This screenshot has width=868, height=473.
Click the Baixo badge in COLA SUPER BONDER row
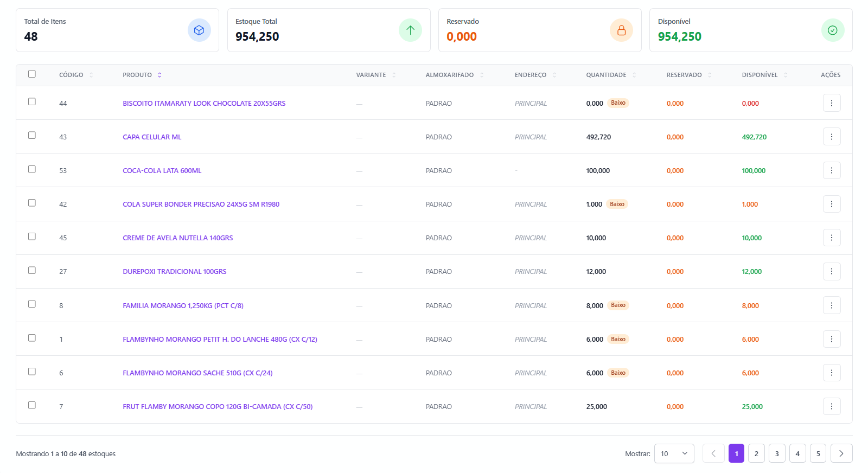(617, 204)
